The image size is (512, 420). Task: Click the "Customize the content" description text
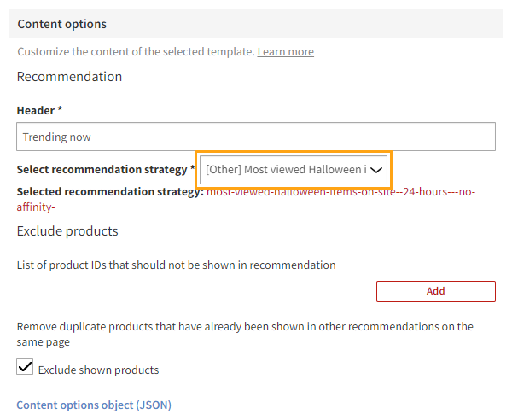click(135, 51)
